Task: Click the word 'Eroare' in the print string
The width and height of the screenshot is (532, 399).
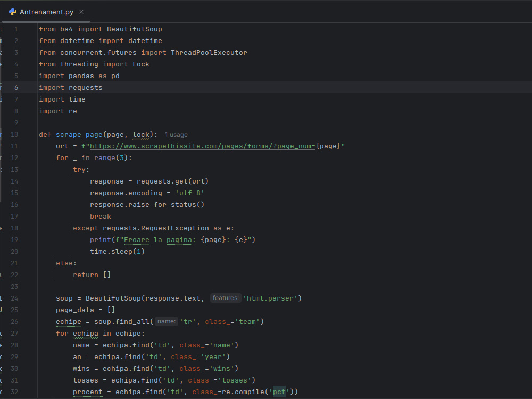Action: 136,240
